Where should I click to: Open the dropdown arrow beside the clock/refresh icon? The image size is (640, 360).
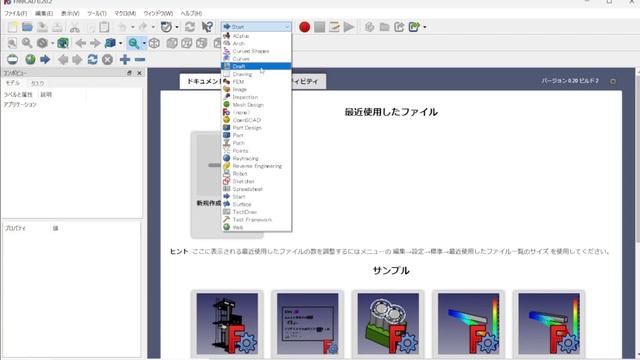177,27
